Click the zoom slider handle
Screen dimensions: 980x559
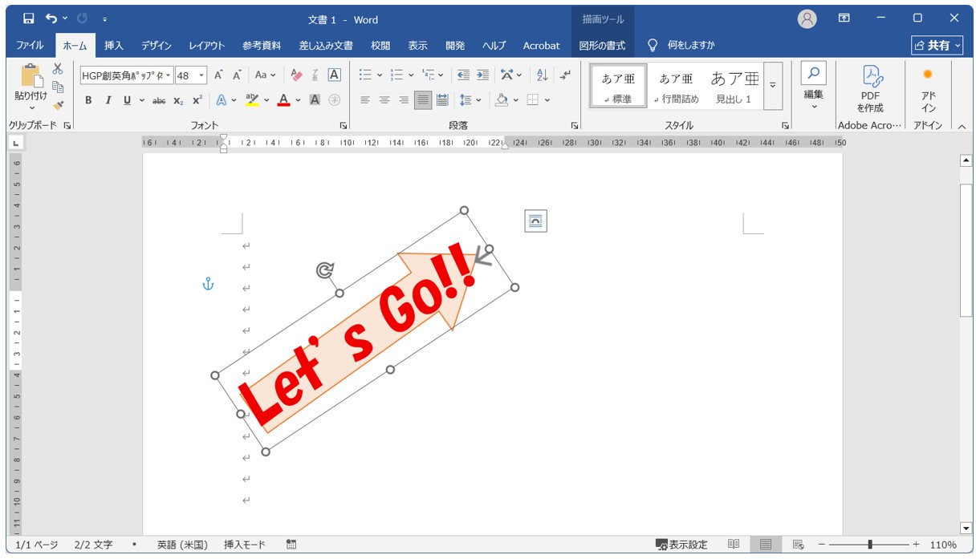click(870, 545)
